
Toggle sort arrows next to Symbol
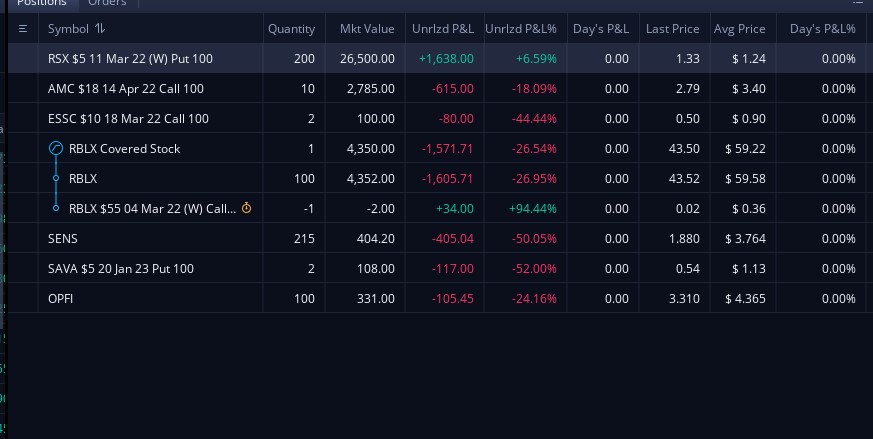click(100, 28)
